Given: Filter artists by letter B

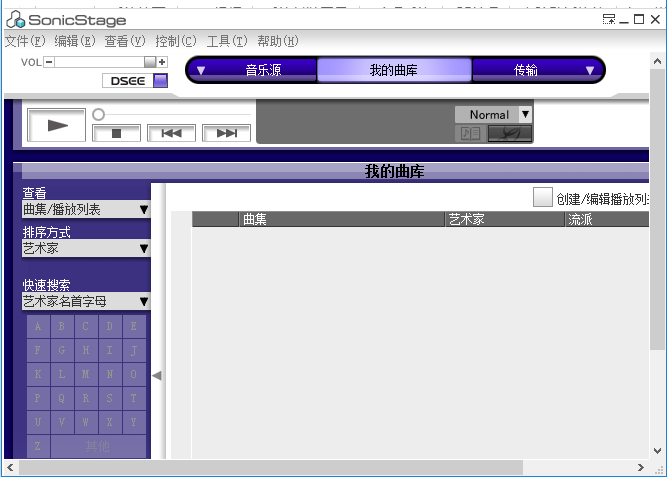Looking at the screenshot, I should point(62,326).
